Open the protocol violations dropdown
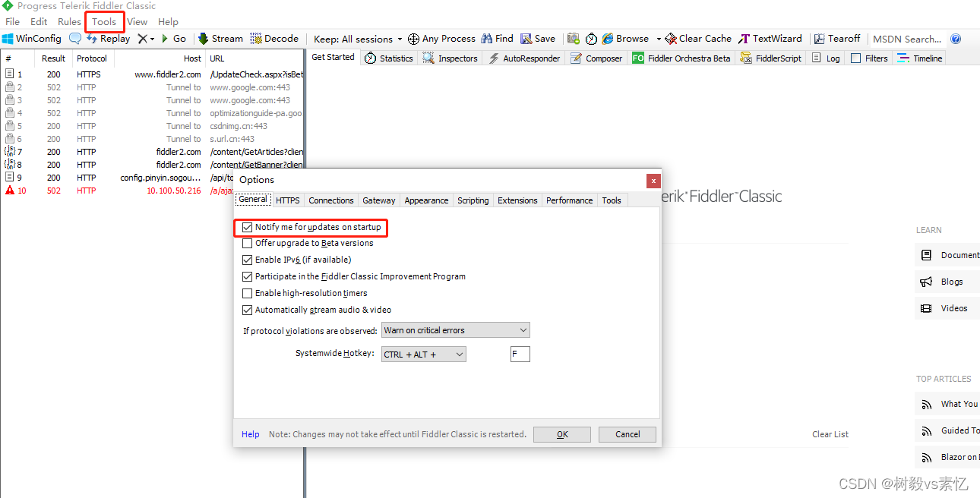The image size is (980, 498). [456, 330]
